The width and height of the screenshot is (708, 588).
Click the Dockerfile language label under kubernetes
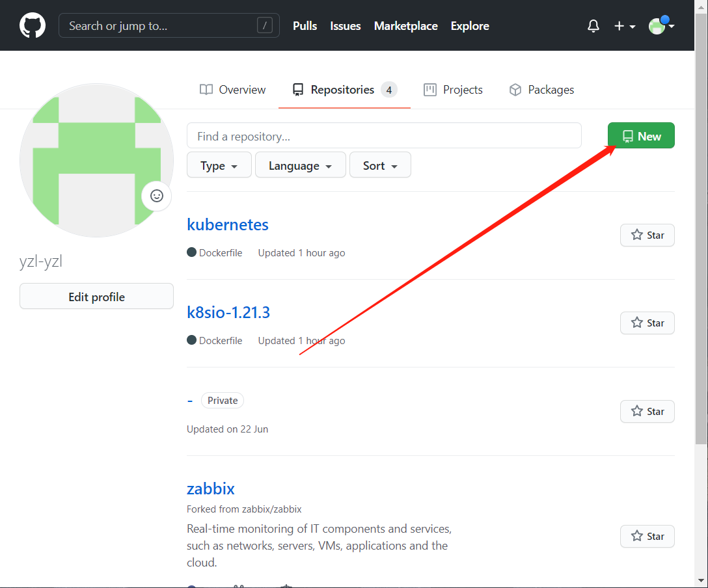pyautogui.click(x=221, y=253)
